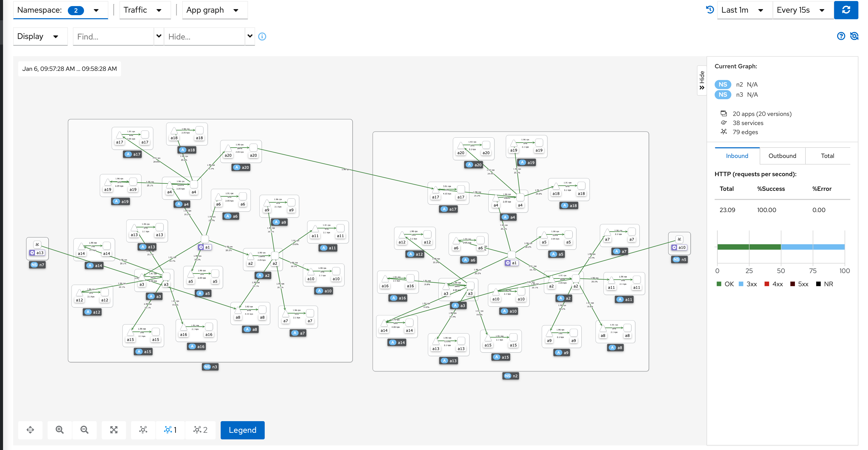868x450 pixels.
Task: Switch to the Total tab
Action: [827, 156]
